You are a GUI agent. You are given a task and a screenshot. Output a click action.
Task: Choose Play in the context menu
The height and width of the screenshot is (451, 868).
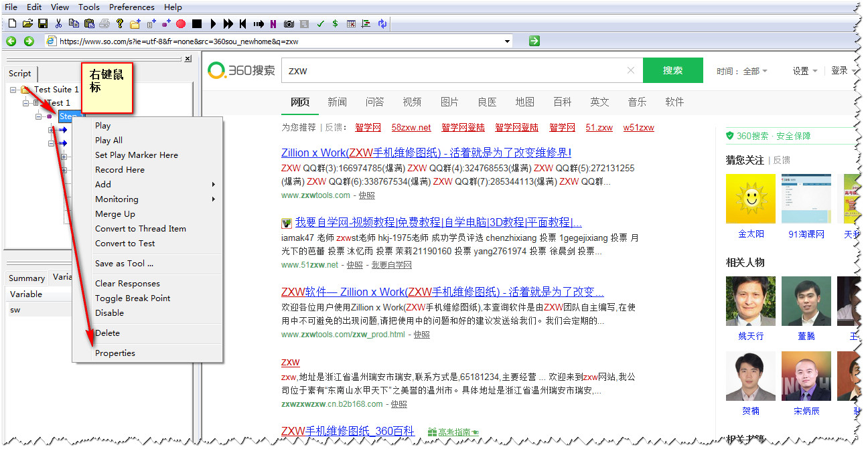[x=147, y=125]
